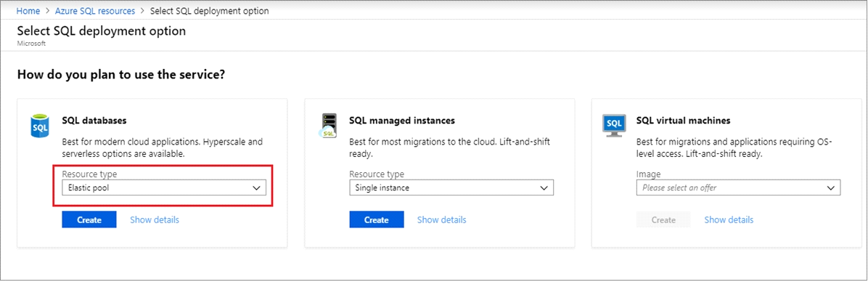Viewport: 868px width, 282px height.
Task: Click the SQL managed instances server icon
Action: pyautogui.click(x=328, y=126)
